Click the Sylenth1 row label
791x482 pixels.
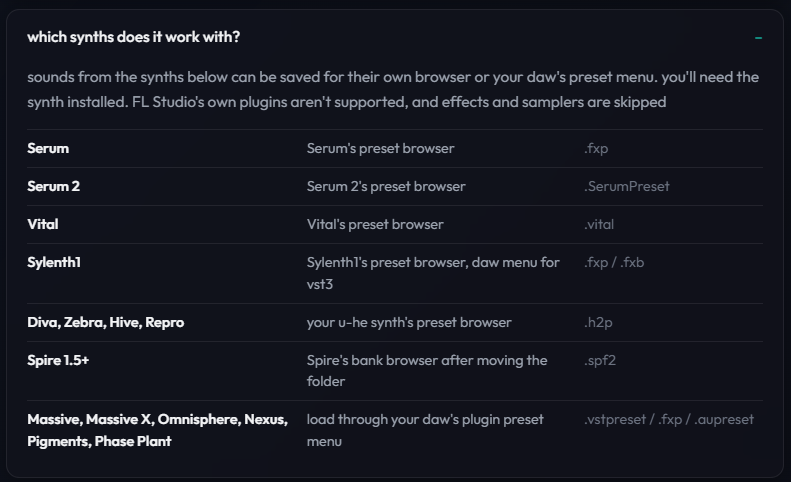pos(54,262)
